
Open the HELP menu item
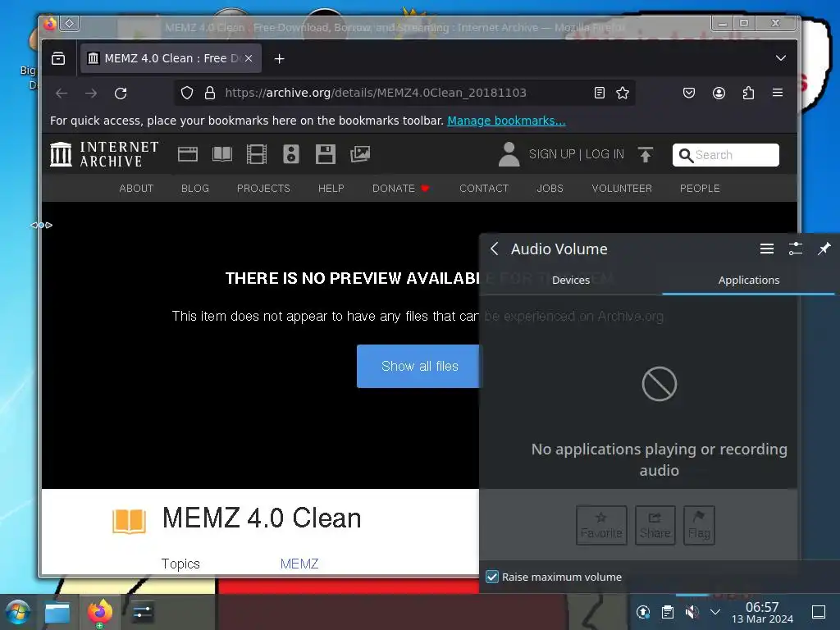[331, 189]
